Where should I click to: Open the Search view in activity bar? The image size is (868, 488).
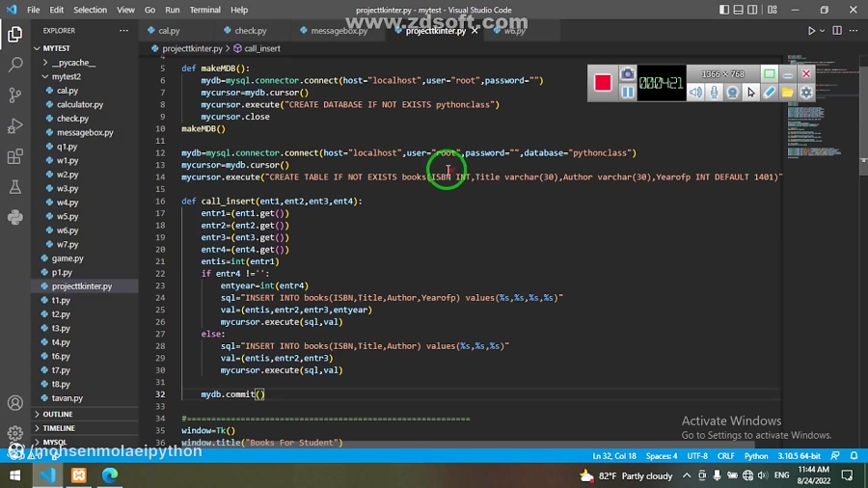(14, 65)
